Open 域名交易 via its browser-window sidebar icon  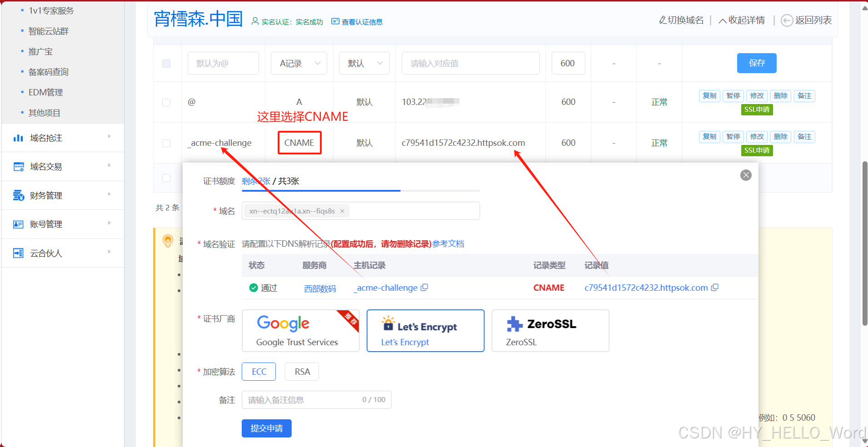pyautogui.click(x=18, y=166)
